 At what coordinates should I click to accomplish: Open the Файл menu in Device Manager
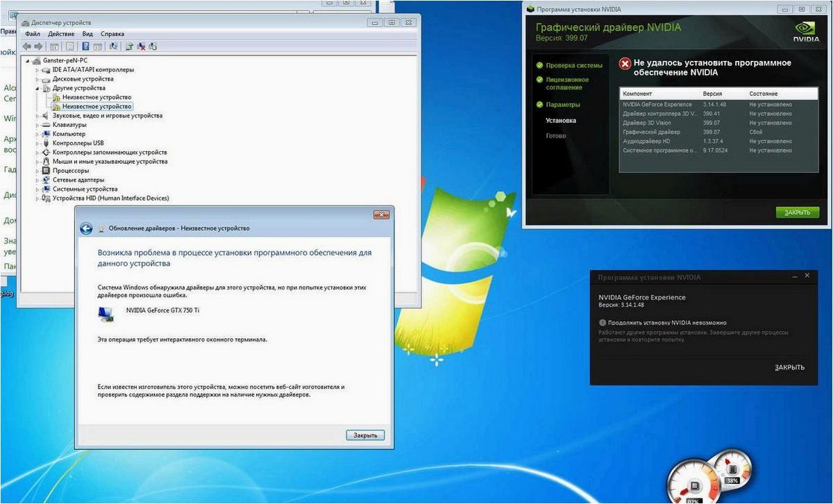point(32,33)
